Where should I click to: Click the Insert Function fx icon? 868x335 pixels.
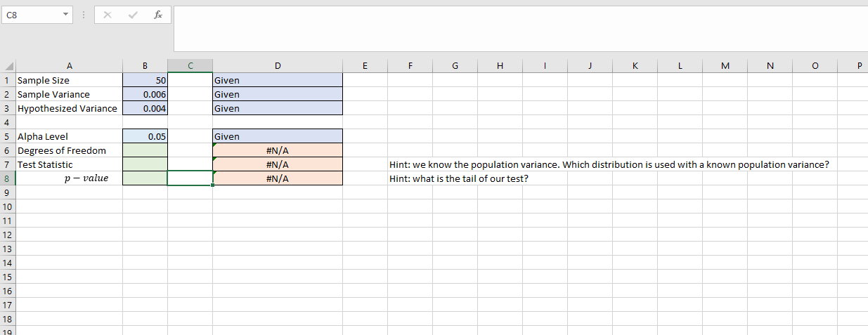pyautogui.click(x=159, y=14)
